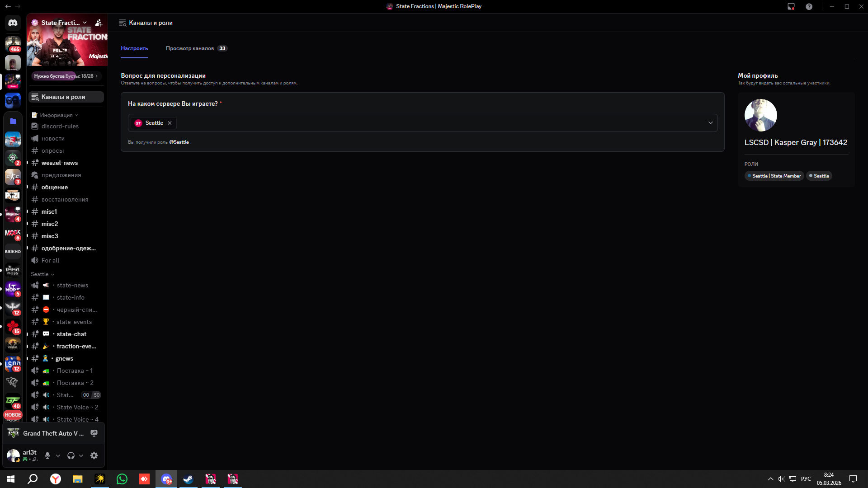Viewport: 868px width, 488px height.
Task: Mute the microphone
Action: point(47,455)
